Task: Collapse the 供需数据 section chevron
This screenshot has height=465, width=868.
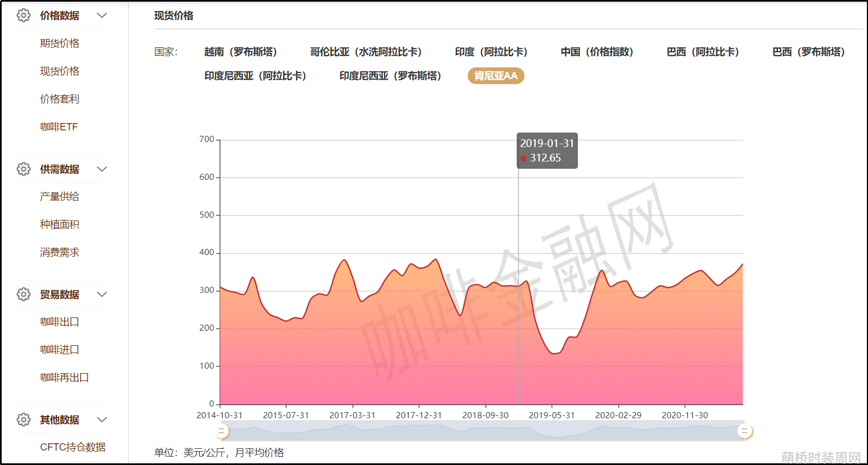Action: coord(101,169)
